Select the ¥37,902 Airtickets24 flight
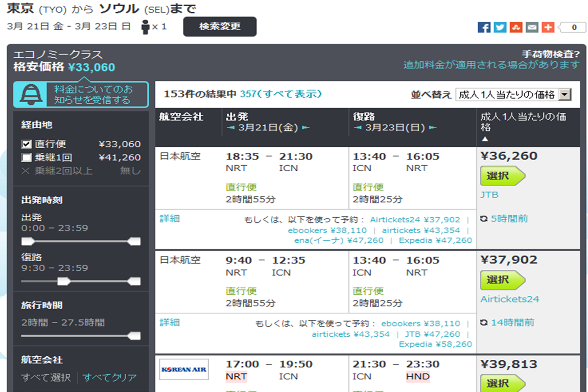Viewport: 588px width, 392px height. pos(503,280)
